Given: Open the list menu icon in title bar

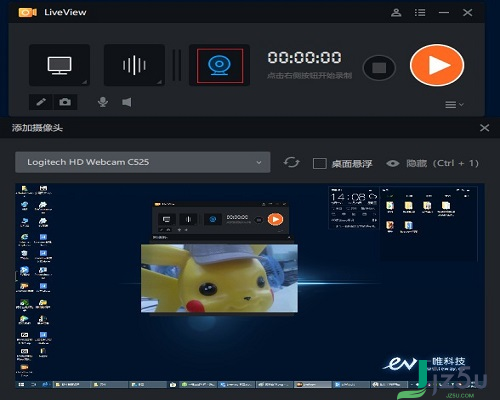Looking at the screenshot, I should pyautogui.click(x=420, y=13).
